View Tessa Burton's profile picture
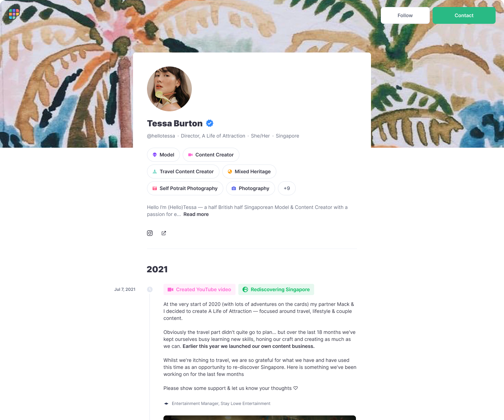This screenshot has width=504, height=420. 169,89
